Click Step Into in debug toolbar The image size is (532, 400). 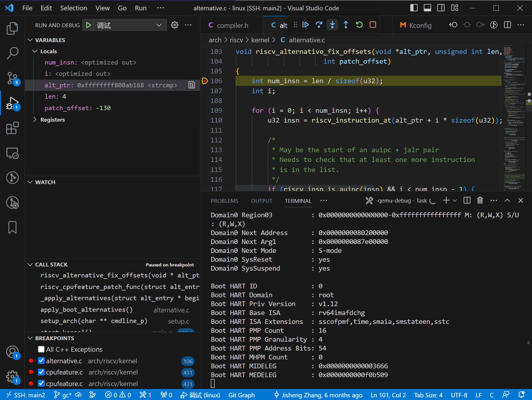(332, 25)
